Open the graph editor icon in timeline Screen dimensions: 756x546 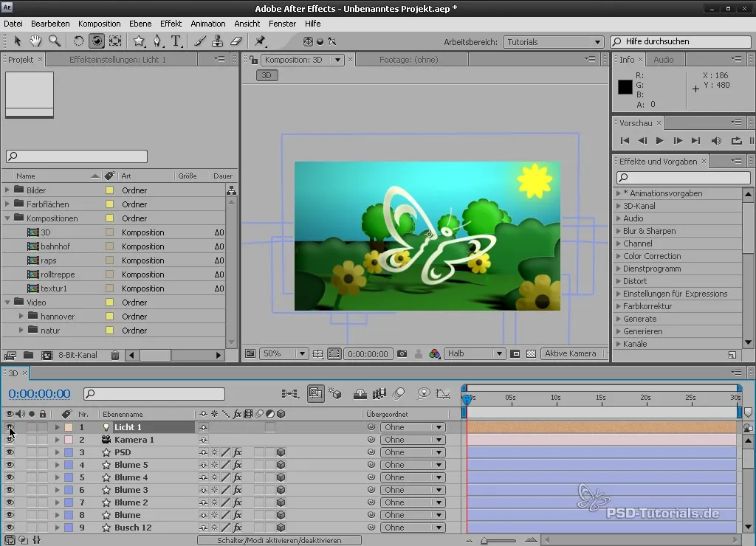tap(443, 394)
